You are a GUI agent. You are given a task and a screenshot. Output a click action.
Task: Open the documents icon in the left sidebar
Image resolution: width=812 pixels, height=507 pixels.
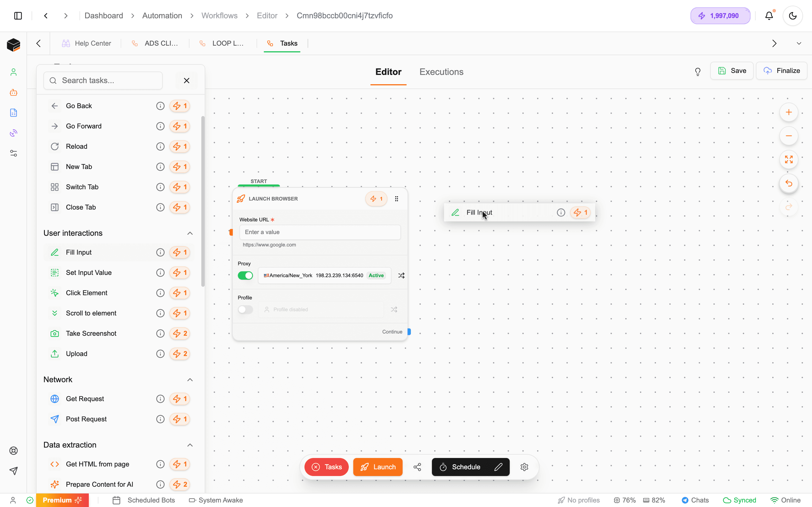point(14,113)
